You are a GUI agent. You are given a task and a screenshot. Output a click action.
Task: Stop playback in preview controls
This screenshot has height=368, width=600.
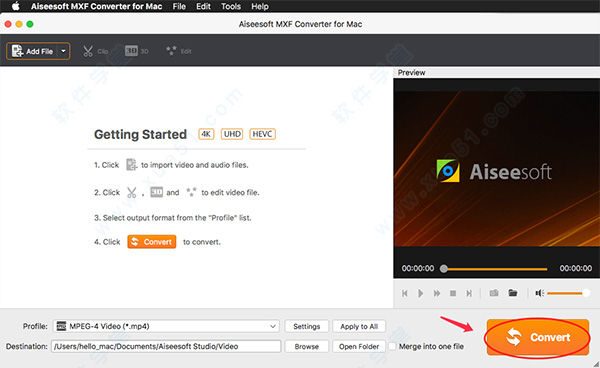453,293
